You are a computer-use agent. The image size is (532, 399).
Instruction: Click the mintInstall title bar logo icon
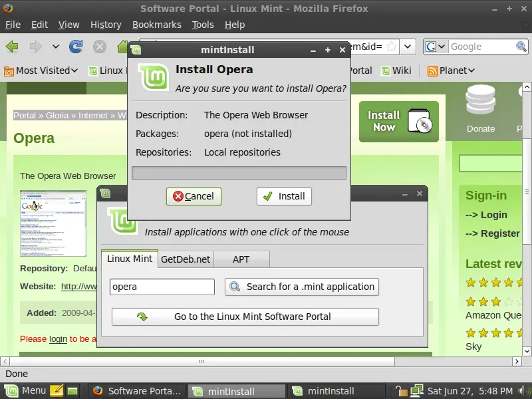coord(136,50)
